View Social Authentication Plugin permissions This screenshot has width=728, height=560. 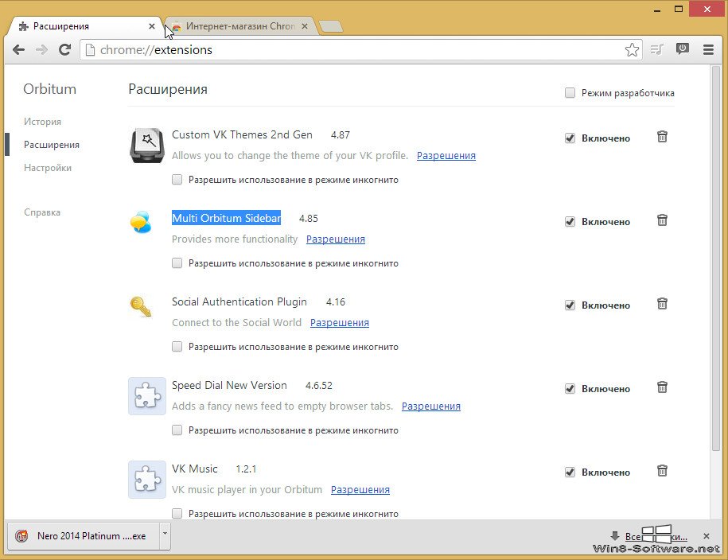[x=340, y=323]
